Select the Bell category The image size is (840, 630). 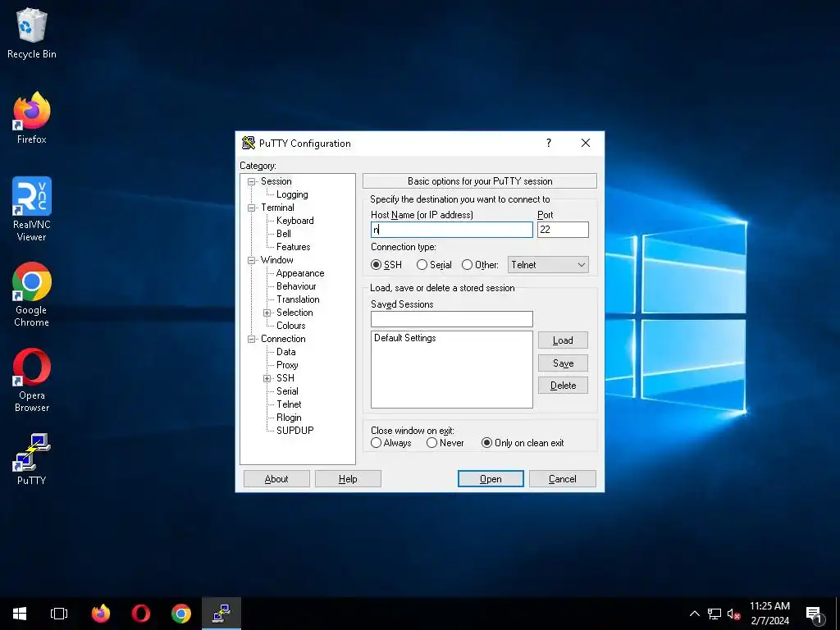click(x=283, y=234)
